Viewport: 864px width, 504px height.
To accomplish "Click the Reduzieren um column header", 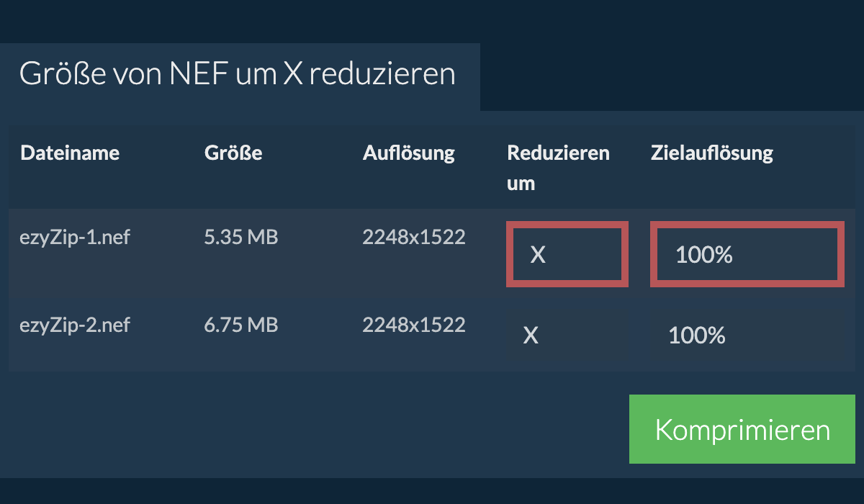I will [x=558, y=167].
